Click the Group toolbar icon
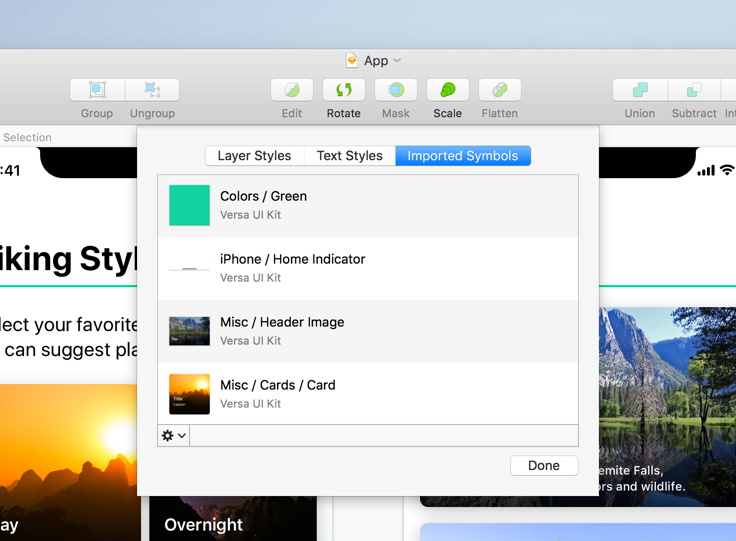The height and width of the screenshot is (541, 736). coord(97,90)
